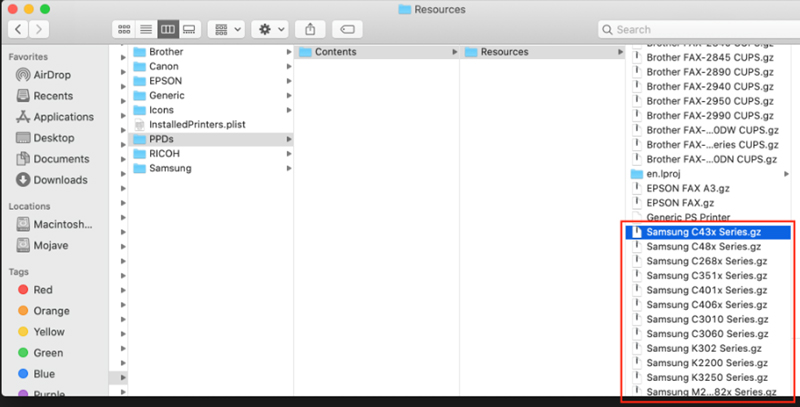Select the InstalledPrinters.plist file

click(x=211, y=124)
